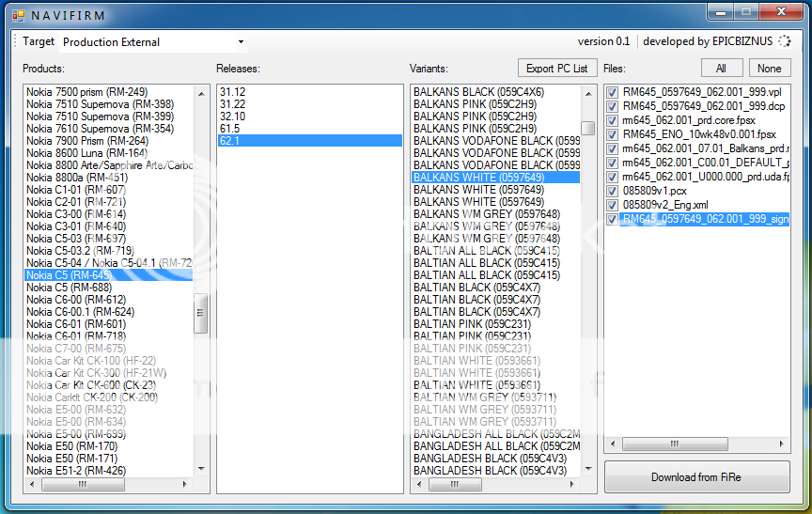
Task: Select all files with All button
Action: pyautogui.click(x=722, y=69)
